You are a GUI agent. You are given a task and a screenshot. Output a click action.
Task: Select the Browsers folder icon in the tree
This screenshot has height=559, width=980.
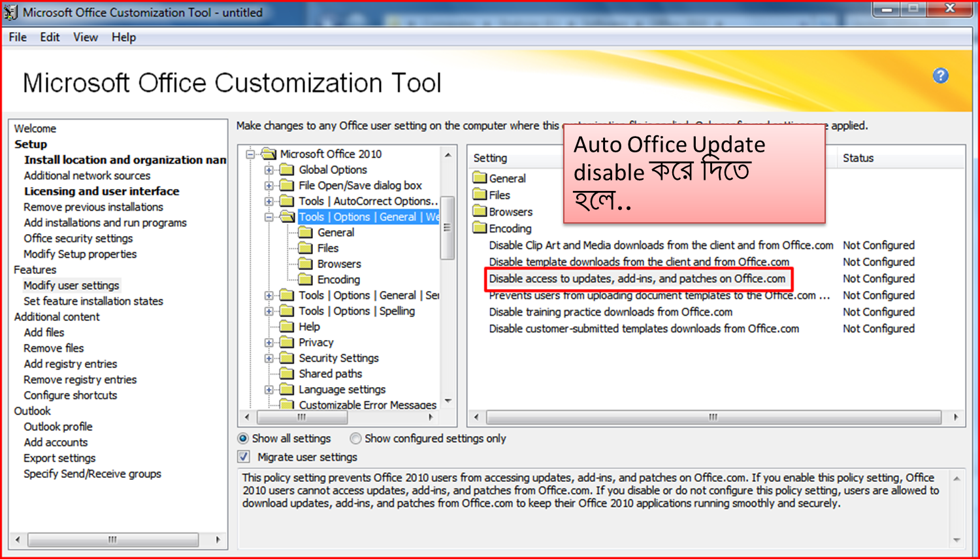point(306,264)
